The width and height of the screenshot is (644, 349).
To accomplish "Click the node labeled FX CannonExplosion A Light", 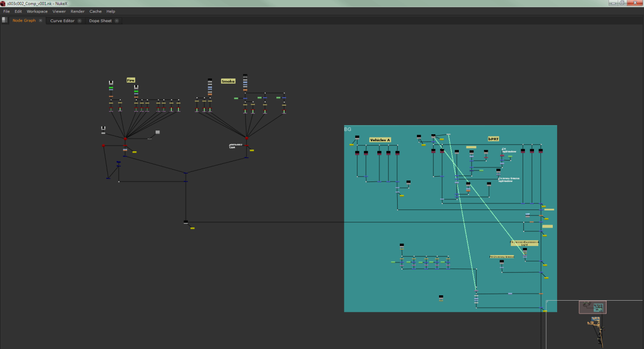I will point(524,243).
